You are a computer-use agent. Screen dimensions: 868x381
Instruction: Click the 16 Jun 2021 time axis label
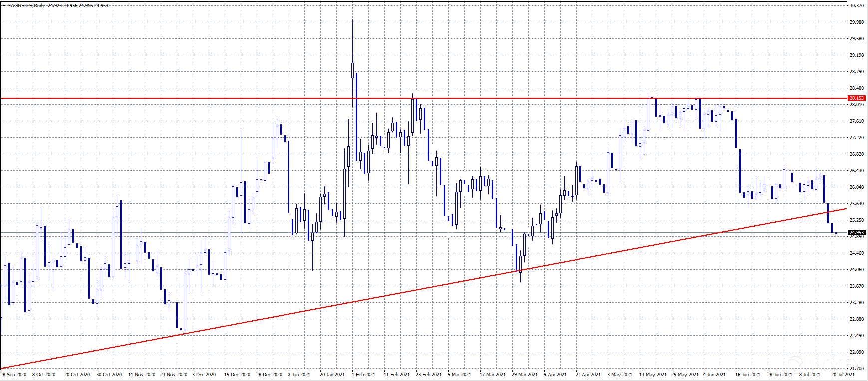(x=748, y=375)
